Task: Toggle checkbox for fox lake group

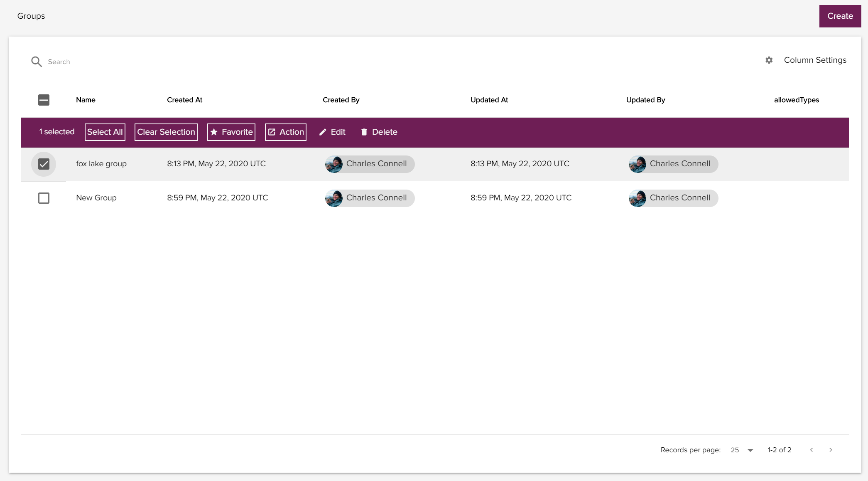Action: coord(43,164)
